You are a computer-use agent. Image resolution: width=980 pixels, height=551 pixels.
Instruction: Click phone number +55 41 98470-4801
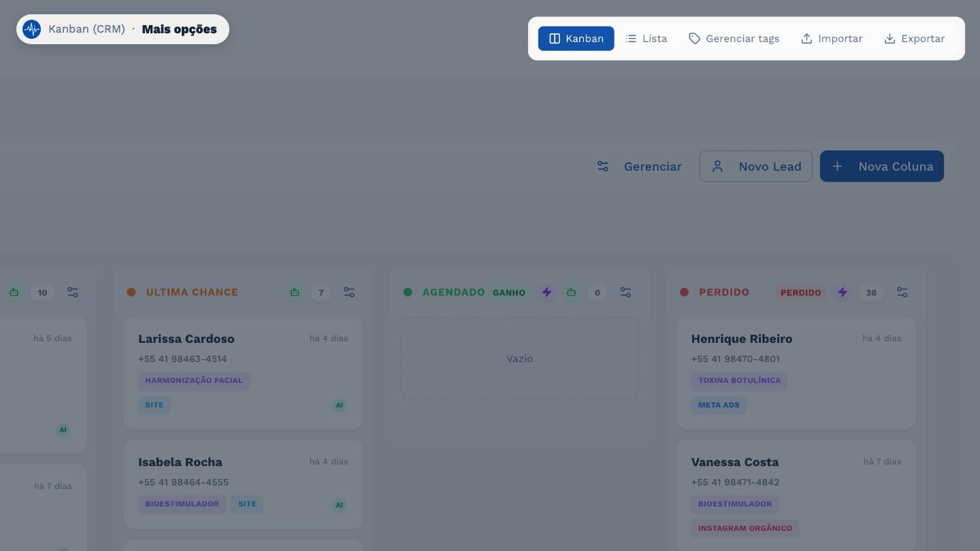(x=736, y=359)
